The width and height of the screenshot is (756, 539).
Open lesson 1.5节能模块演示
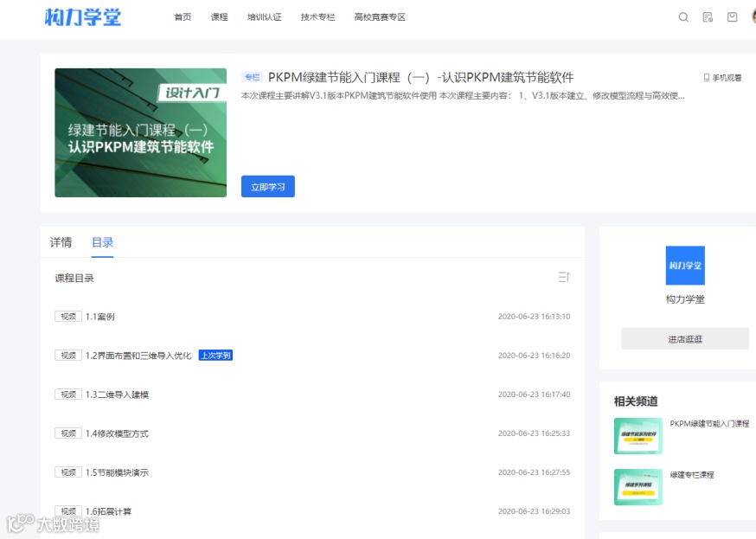pos(117,472)
